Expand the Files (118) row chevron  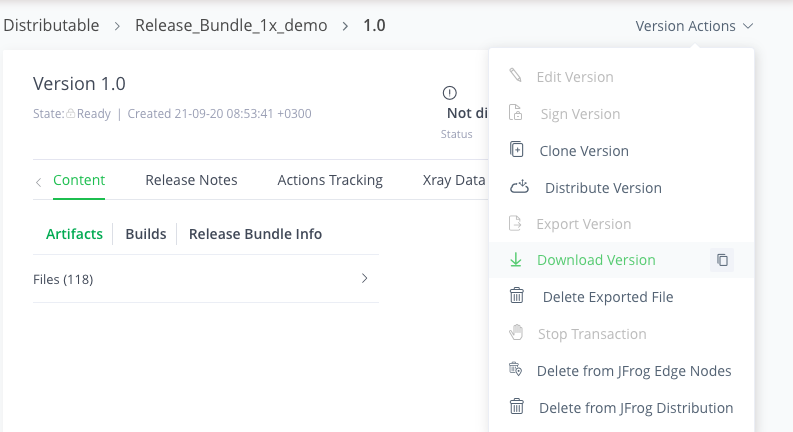click(x=365, y=278)
